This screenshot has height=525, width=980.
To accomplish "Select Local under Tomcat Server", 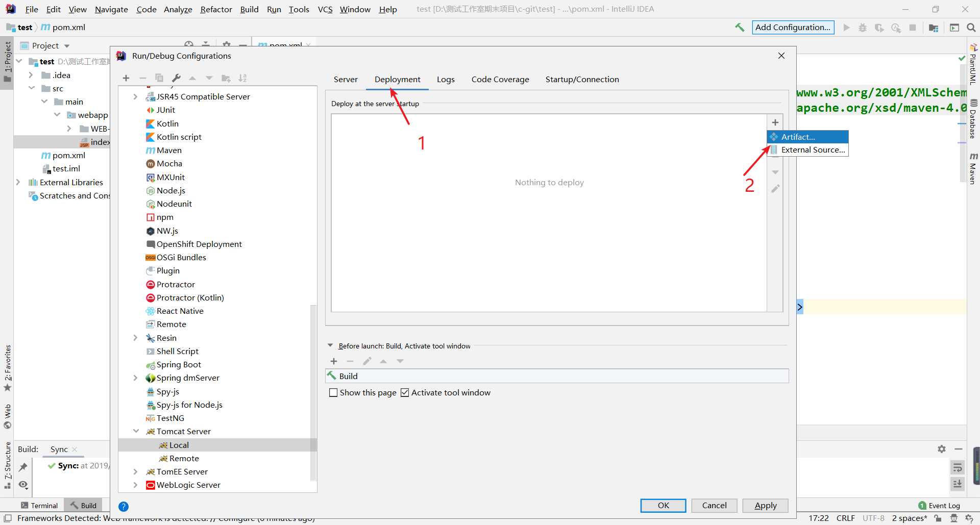I will [217, 445].
